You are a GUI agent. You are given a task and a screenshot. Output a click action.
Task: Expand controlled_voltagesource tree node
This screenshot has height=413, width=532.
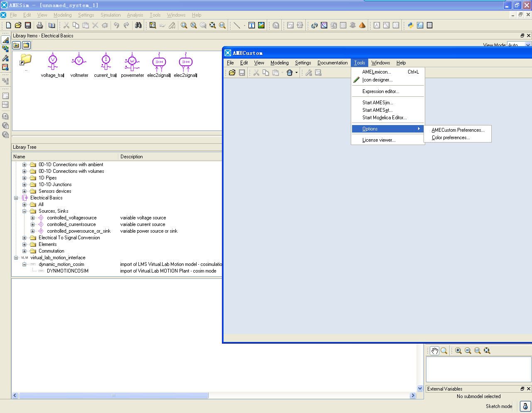[32, 218]
